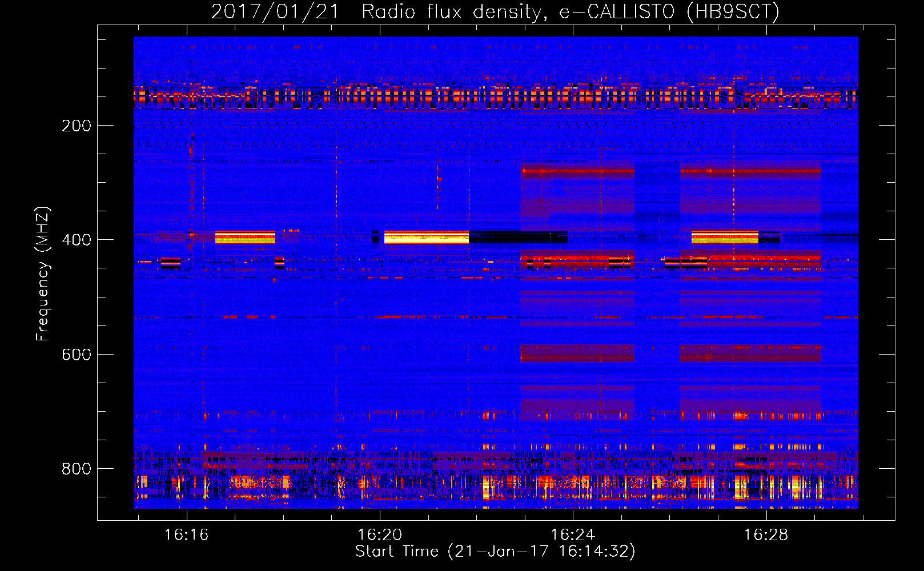Click the 600 frequency tick label

pos(77,355)
